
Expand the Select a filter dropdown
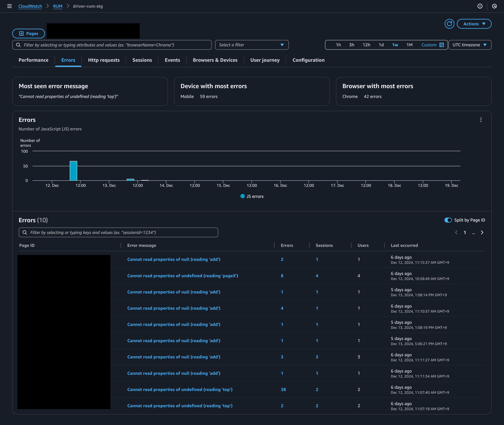coord(252,45)
